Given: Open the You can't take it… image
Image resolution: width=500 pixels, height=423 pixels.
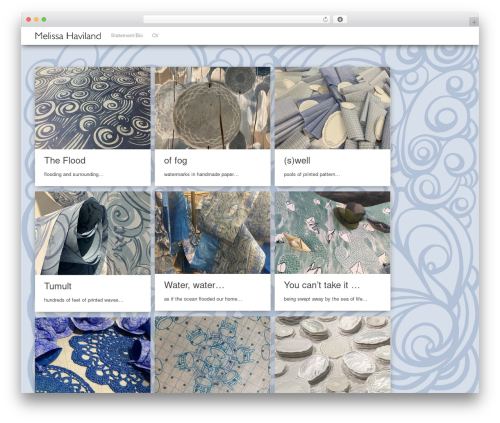Looking at the screenshot, I should (333, 233).
